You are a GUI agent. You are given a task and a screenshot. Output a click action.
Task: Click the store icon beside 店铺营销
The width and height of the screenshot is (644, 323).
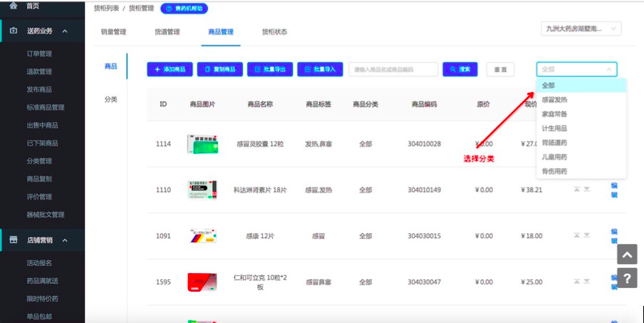pos(14,240)
